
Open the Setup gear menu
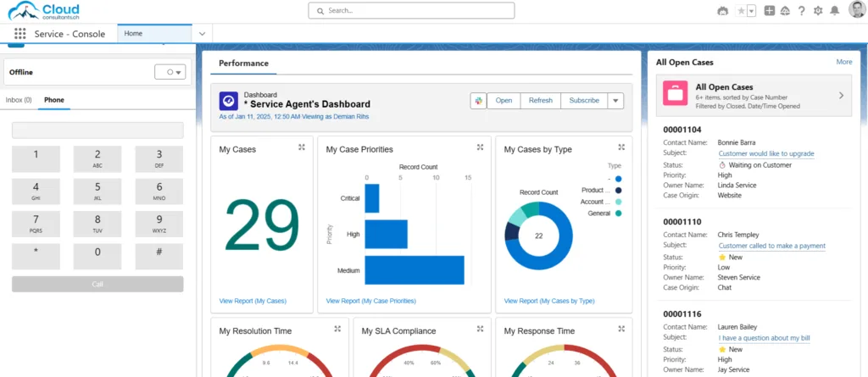coord(818,11)
